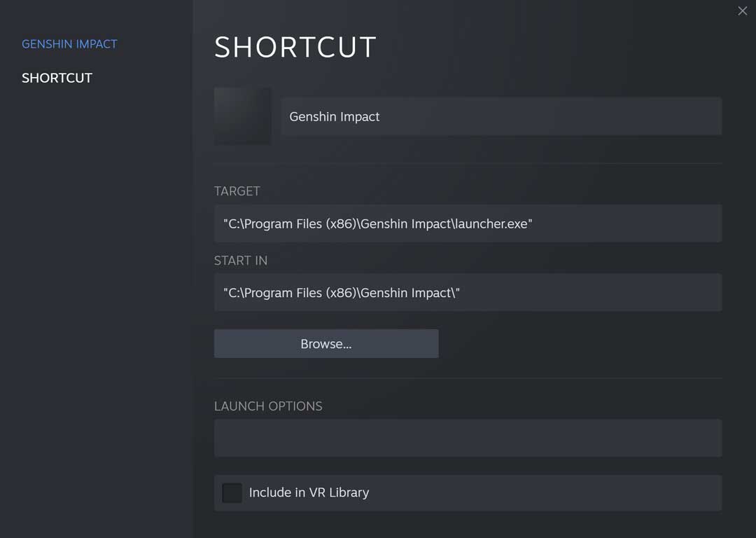Enable the Include in VR Library checkbox
756x538 pixels.
(232, 492)
